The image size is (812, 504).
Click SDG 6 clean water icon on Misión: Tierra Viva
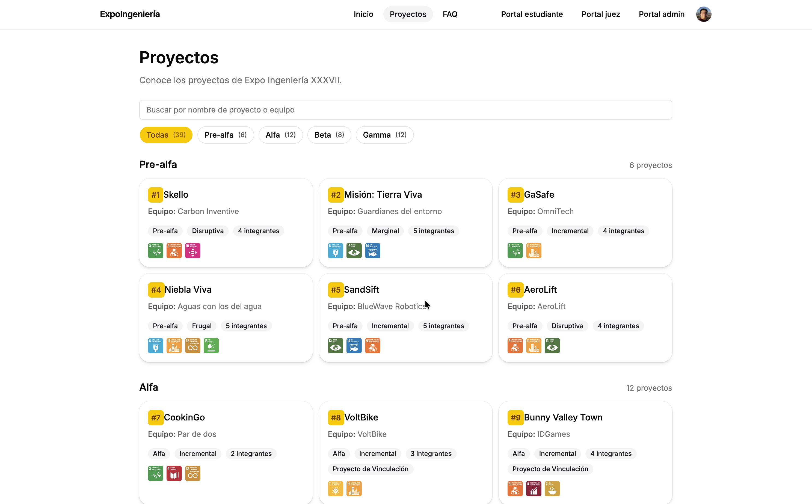click(x=335, y=251)
